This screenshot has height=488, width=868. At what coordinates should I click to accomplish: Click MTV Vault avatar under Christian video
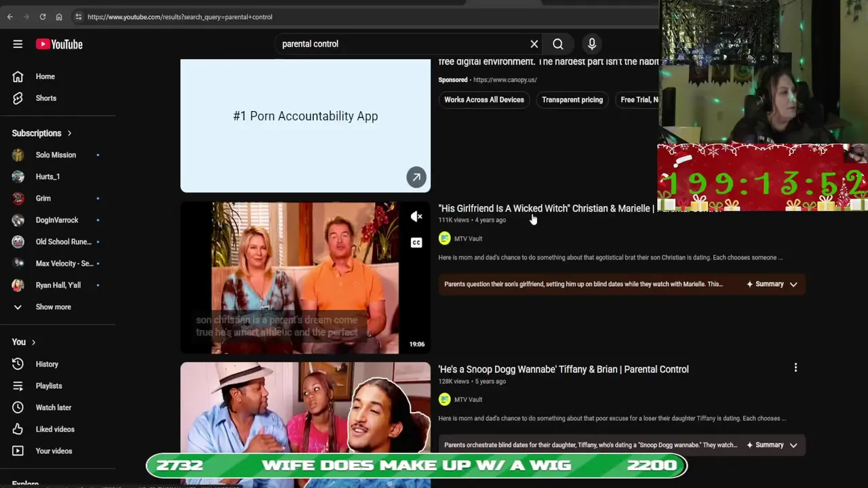click(445, 238)
